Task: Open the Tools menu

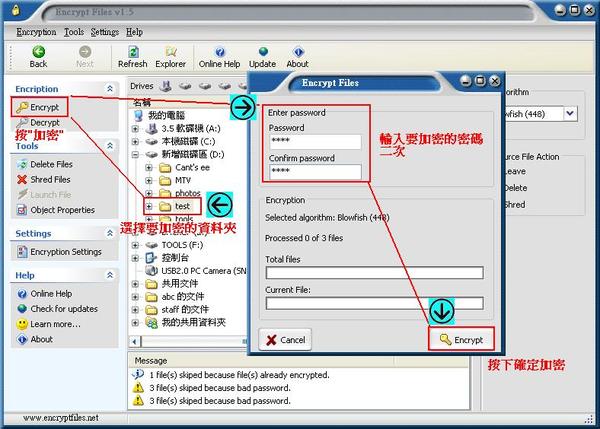Action: pyautogui.click(x=74, y=32)
